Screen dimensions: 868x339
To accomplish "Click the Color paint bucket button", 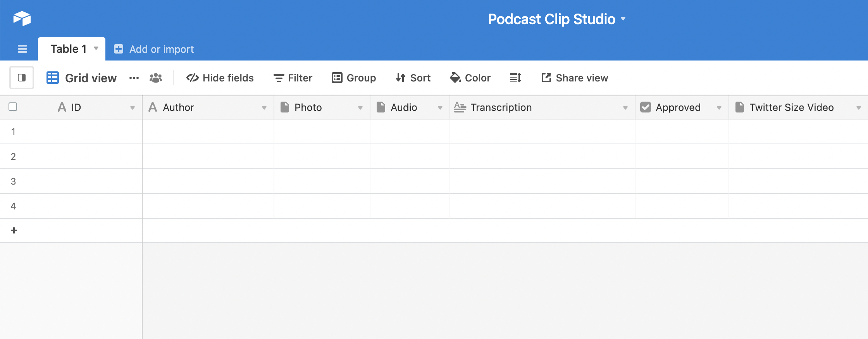I will 470,78.
